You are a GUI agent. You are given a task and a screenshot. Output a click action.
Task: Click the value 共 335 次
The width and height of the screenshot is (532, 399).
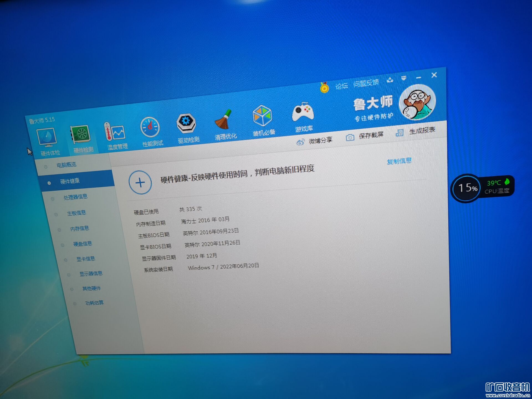pyautogui.click(x=190, y=209)
